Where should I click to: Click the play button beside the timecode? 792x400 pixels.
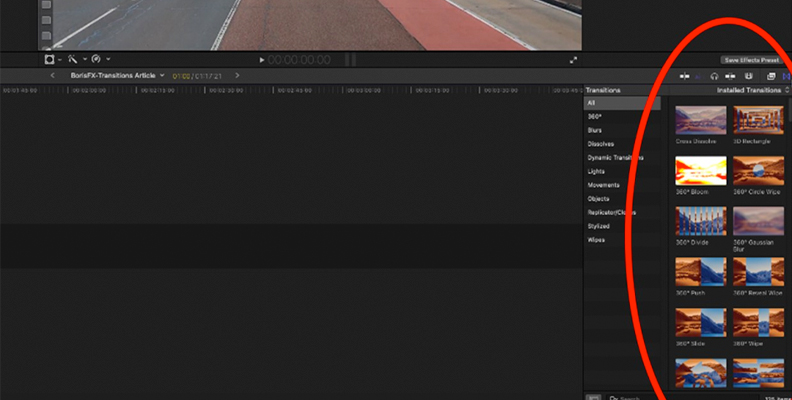pos(262,60)
